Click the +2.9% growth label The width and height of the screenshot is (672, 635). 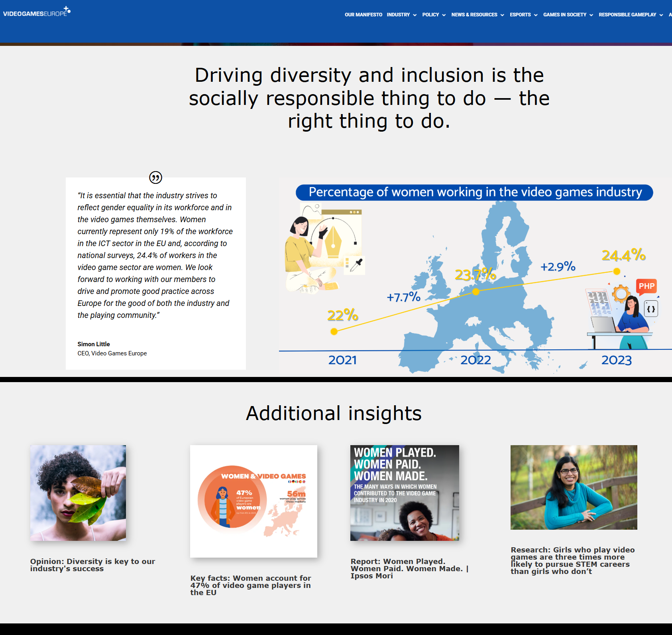558,266
